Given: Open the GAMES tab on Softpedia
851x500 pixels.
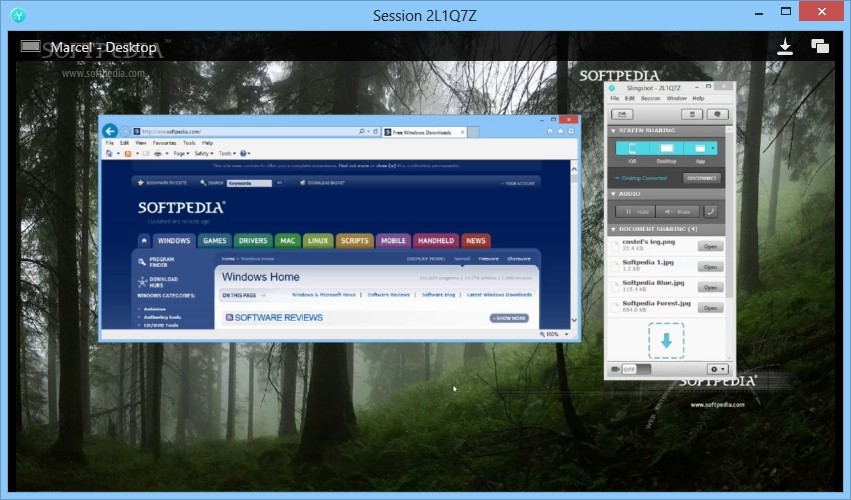Looking at the screenshot, I should [x=214, y=240].
